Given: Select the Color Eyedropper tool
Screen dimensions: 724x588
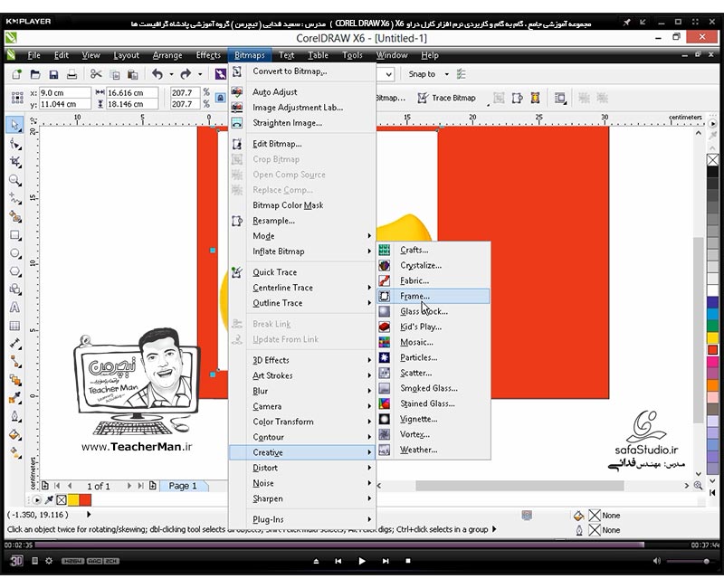Looking at the screenshot, I should tap(15, 398).
